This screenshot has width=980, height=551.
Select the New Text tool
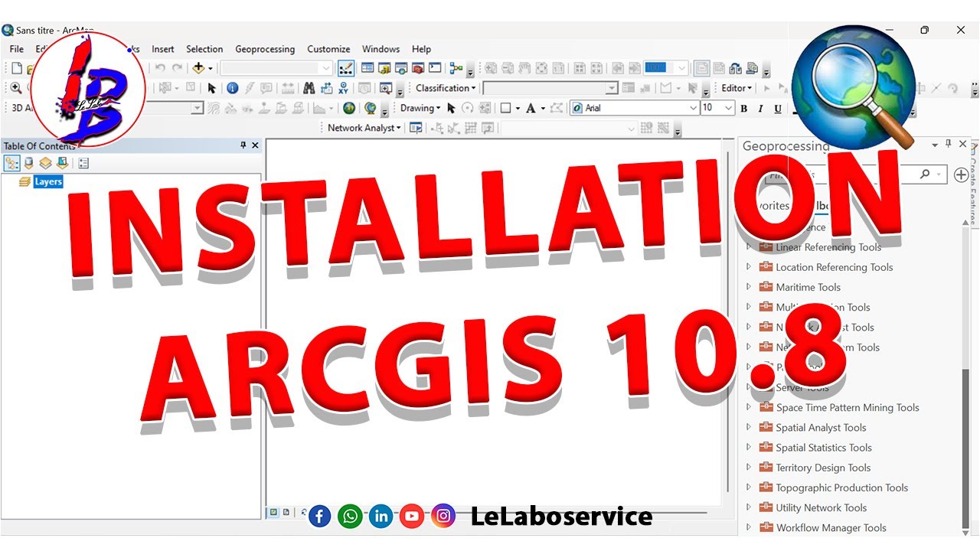(x=531, y=108)
